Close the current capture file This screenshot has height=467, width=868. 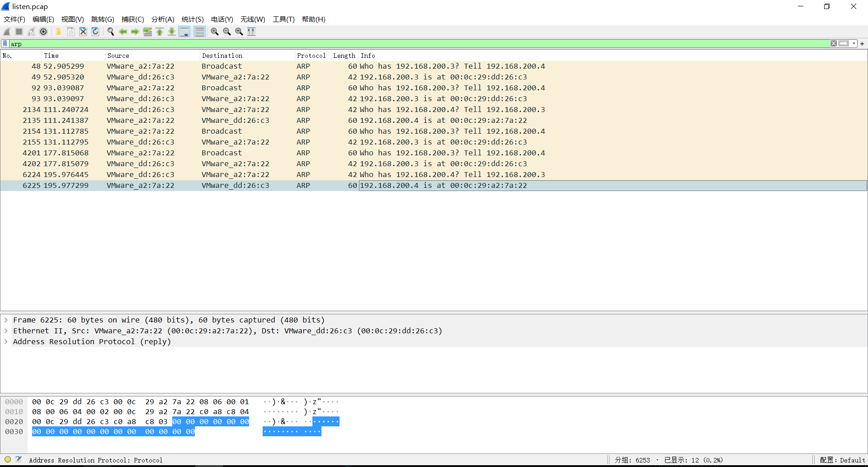[x=83, y=32]
